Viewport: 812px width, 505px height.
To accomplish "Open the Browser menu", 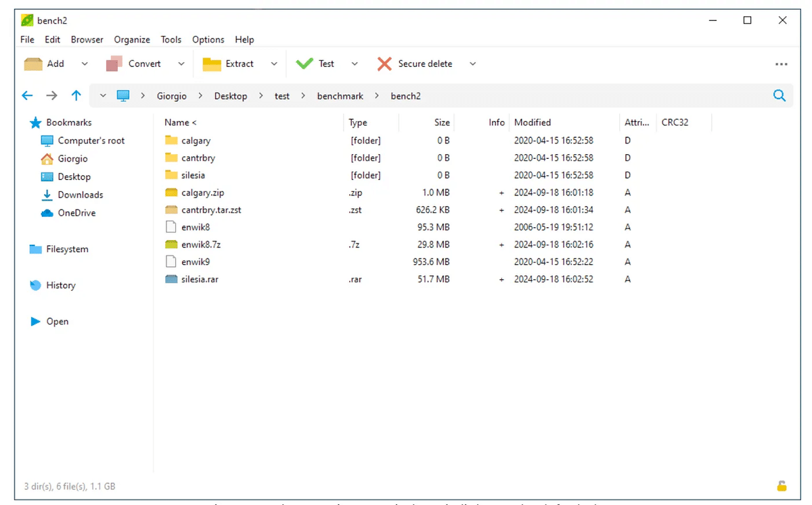I will point(87,40).
